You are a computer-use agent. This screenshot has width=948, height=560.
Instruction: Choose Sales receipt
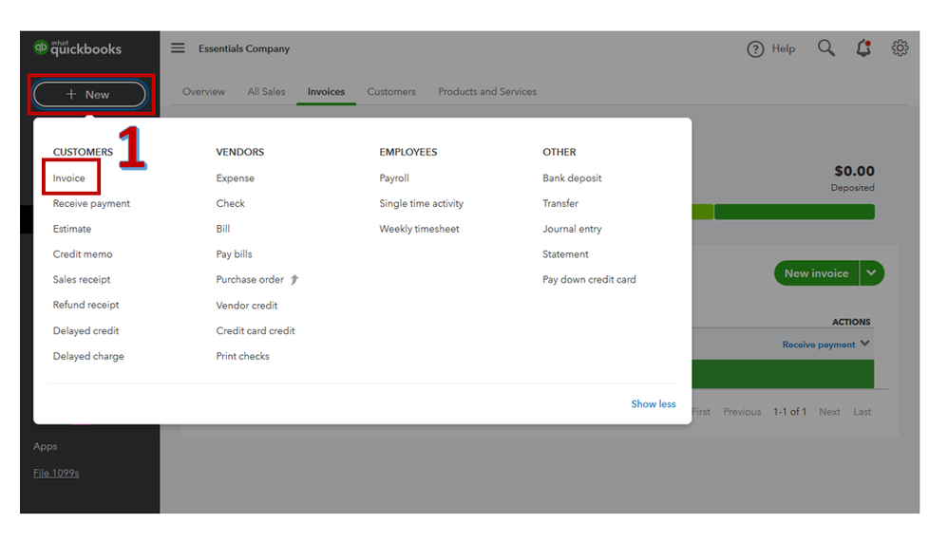pos(82,280)
